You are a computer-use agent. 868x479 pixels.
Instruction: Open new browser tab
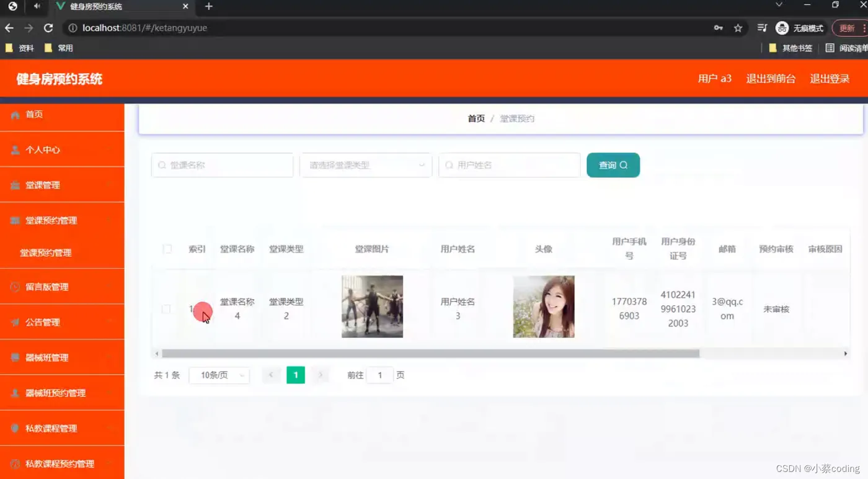(209, 6)
